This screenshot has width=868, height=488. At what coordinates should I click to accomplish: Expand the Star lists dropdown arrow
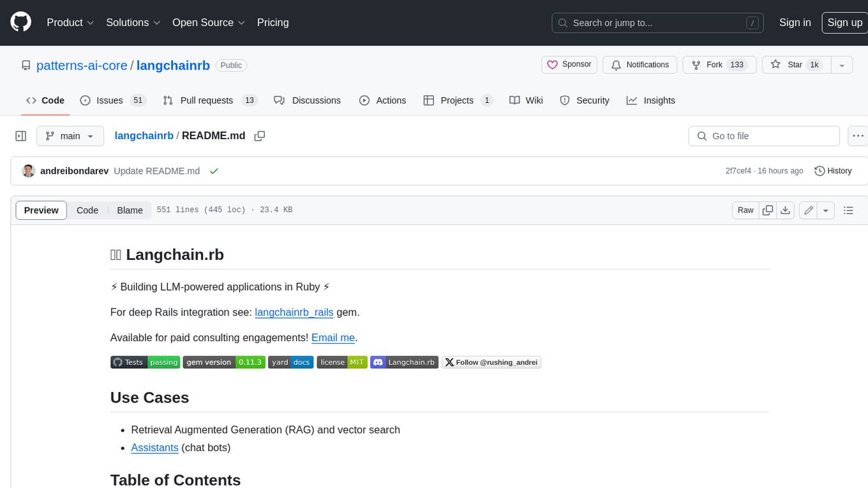click(842, 65)
